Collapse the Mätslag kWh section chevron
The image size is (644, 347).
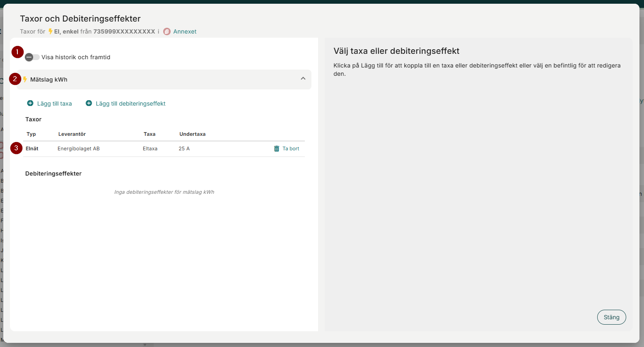coord(303,79)
